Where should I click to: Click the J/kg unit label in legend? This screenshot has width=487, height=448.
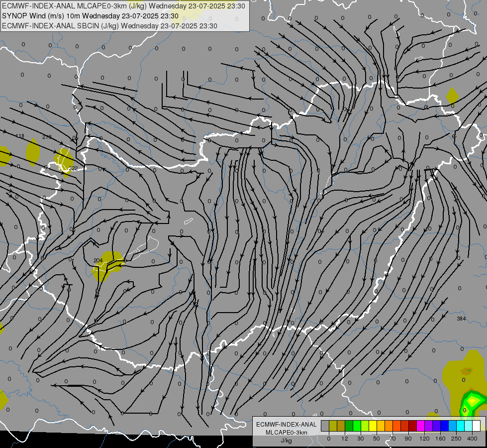click(287, 441)
